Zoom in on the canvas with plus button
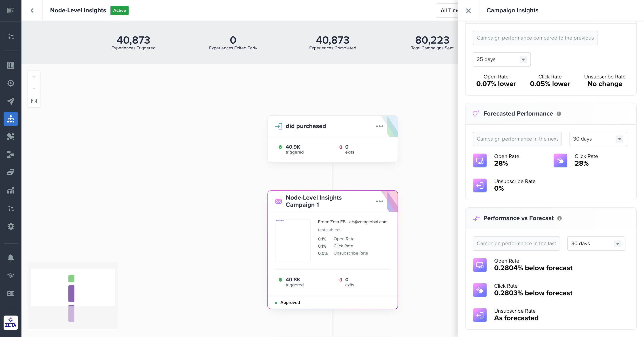This screenshot has width=644, height=337. click(x=34, y=77)
